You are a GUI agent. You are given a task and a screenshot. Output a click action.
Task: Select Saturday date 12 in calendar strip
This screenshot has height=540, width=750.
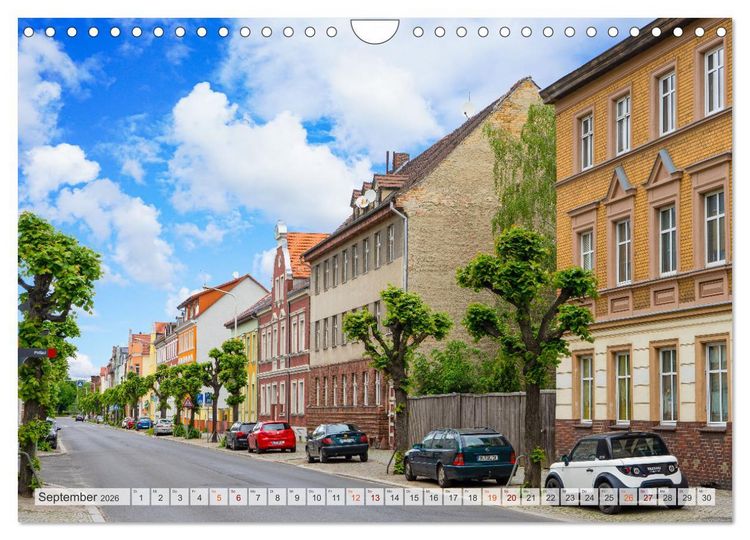(355, 497)
